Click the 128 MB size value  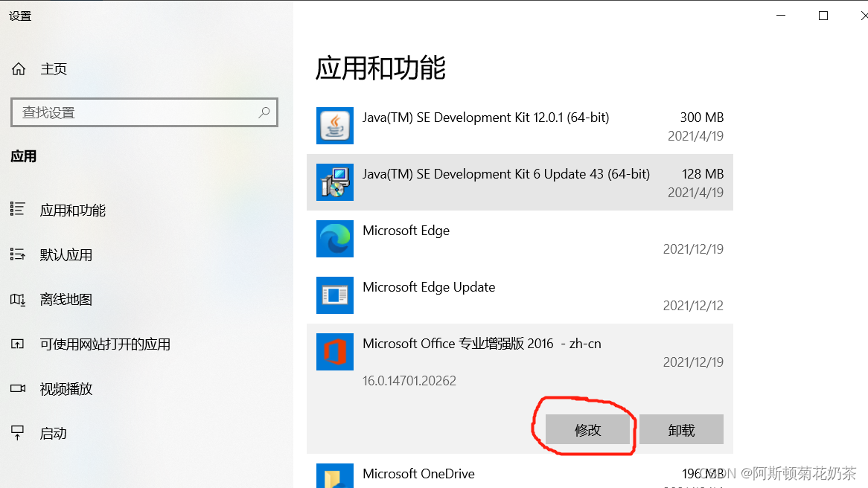pos(703,174)
